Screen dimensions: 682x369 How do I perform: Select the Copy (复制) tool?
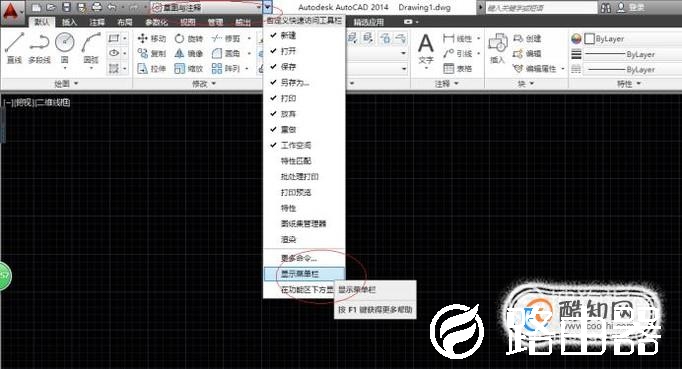[152, 53]
